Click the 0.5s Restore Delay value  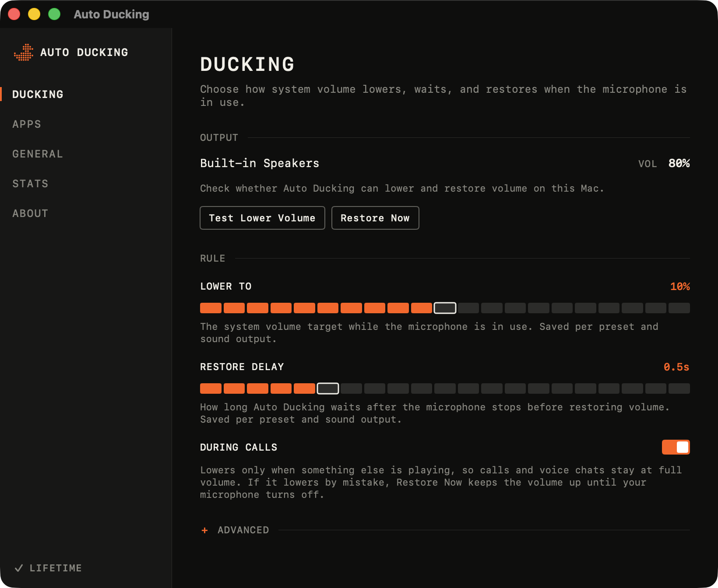676,367
